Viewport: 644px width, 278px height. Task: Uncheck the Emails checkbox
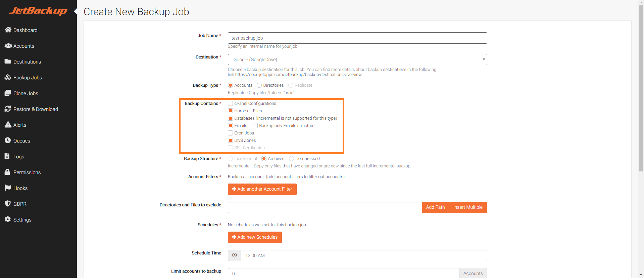point(230,126)
